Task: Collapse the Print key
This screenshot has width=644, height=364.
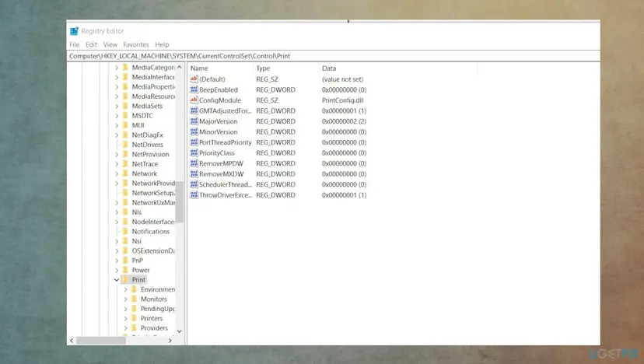Action: [x=117, y=280]
